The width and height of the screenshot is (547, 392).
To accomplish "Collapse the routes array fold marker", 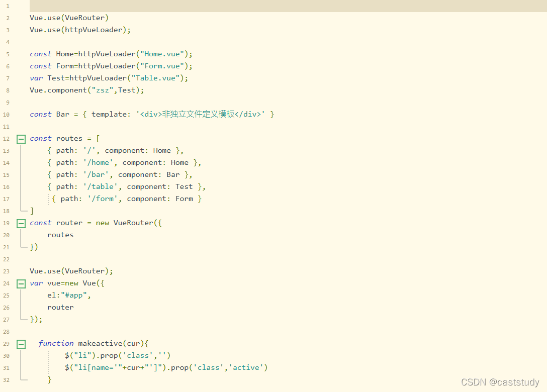I will (x=21, y=139).
